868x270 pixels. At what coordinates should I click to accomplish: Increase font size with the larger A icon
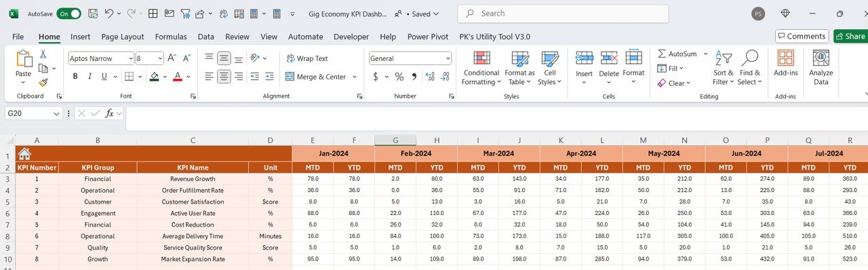pyautogui.click(x=172, y=58)
